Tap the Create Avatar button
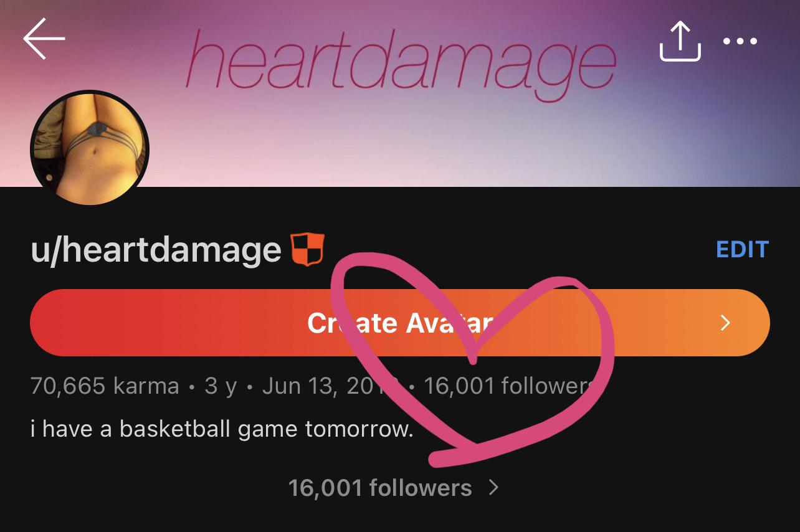Screen dimensions: 800x532 (400, 323)
